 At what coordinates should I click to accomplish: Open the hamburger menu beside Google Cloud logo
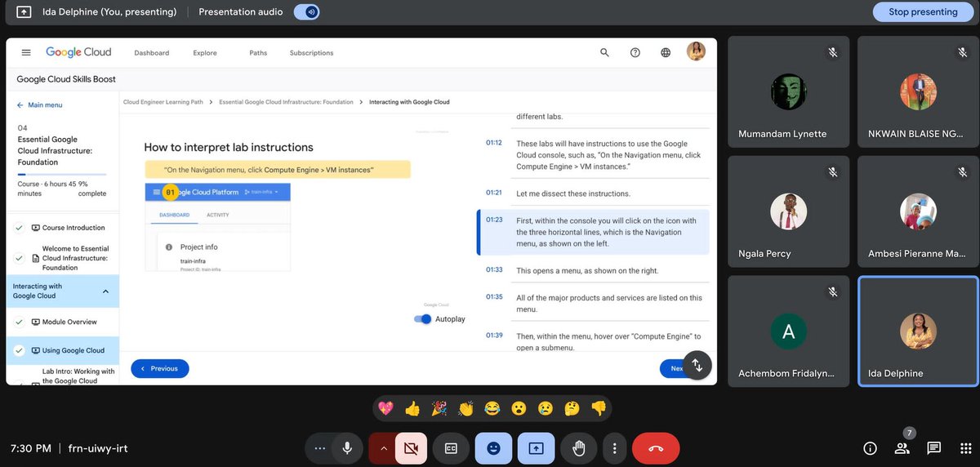[x=26, y=52]
